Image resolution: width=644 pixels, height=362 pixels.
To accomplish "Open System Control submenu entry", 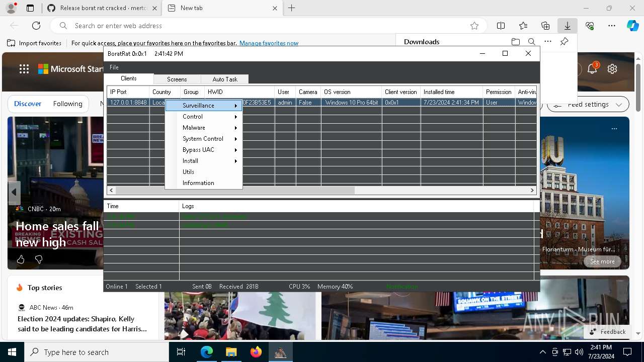I will [x=204, y=139].
